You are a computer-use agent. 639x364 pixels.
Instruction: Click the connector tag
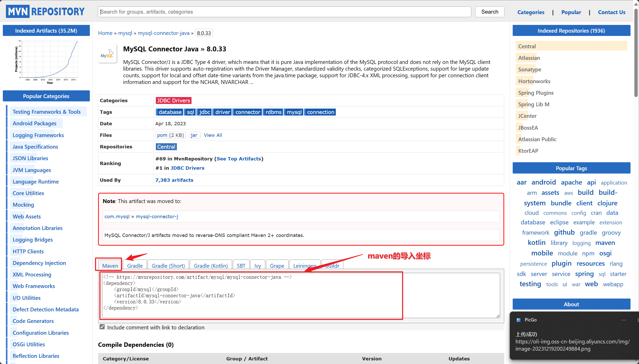[247, 112]
